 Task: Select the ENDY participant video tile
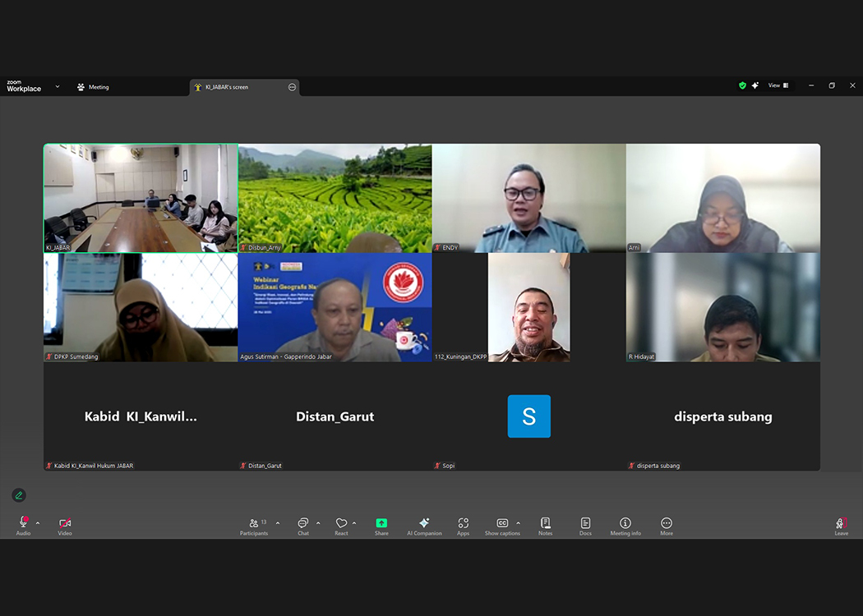[x=528, y=198]
